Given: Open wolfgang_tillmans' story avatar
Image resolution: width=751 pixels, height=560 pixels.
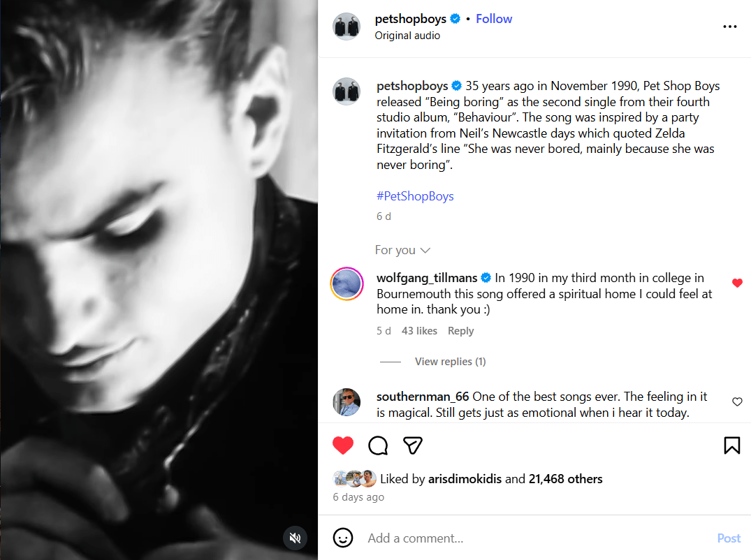Looking at the screenshot, I should 347,284.
